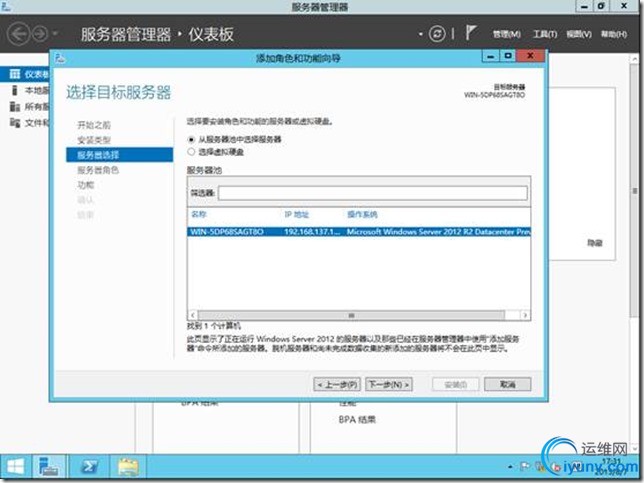Go to the 服务器角色 wizard step

coord(98,170)
